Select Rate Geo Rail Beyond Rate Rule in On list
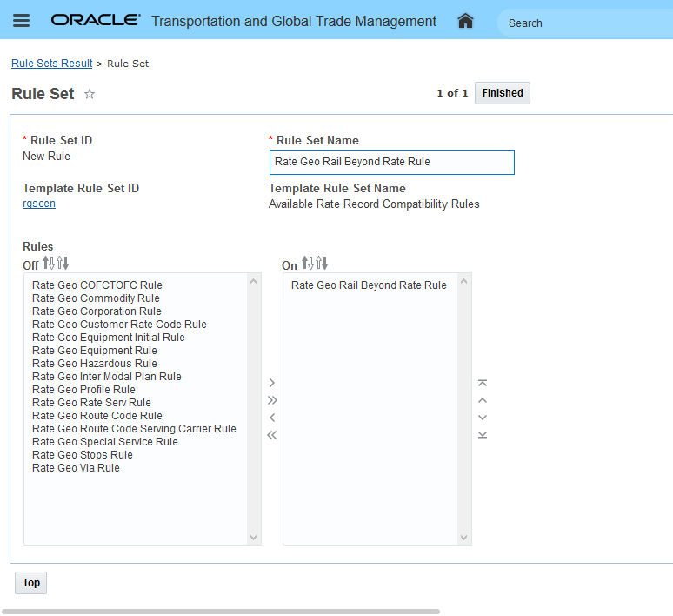The image size is (673, 616). click(x=369, y=285)
